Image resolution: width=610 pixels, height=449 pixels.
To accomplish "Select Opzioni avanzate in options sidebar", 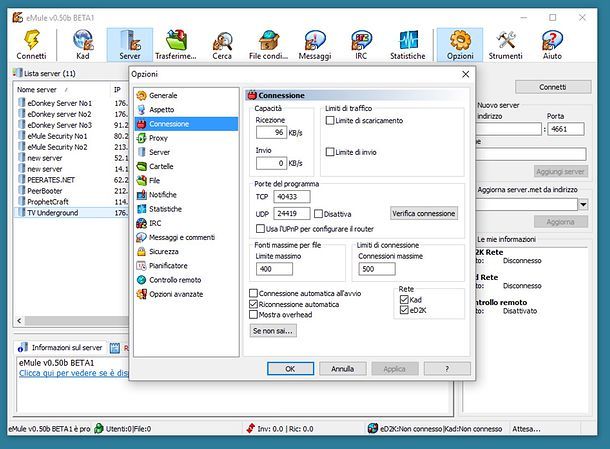I will [176, 294].
